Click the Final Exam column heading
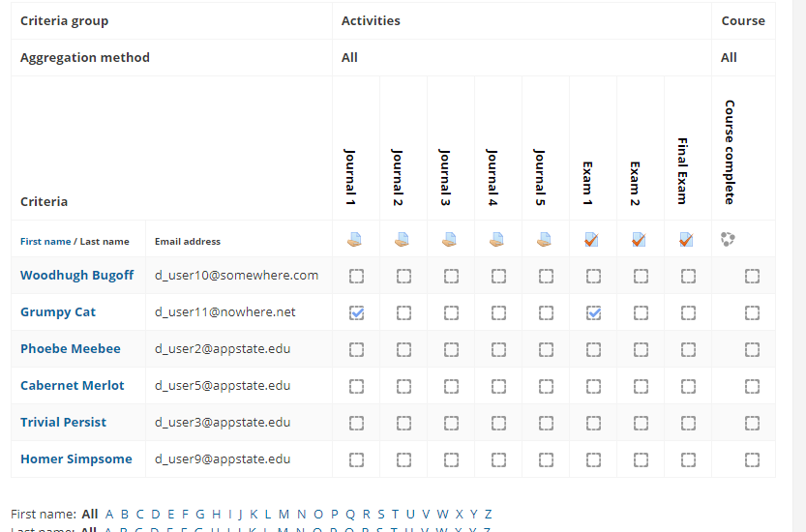 point(682,171)
